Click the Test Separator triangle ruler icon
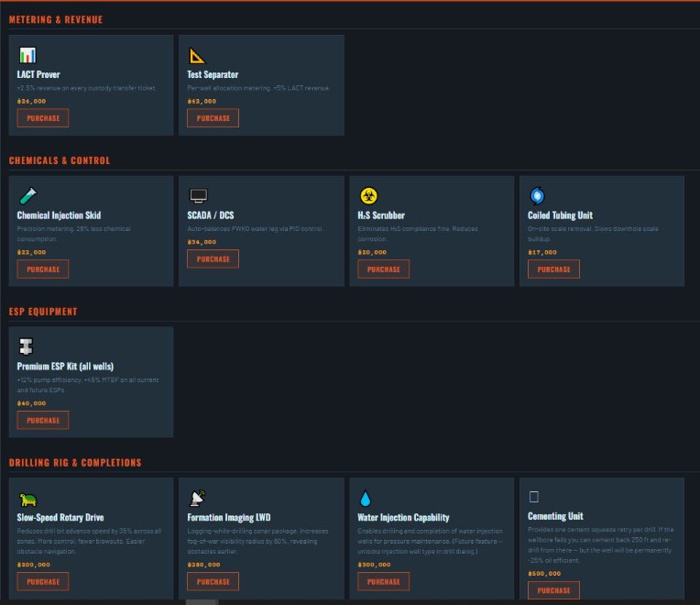The width and height of the screenshot is (700, 605). 196,56
